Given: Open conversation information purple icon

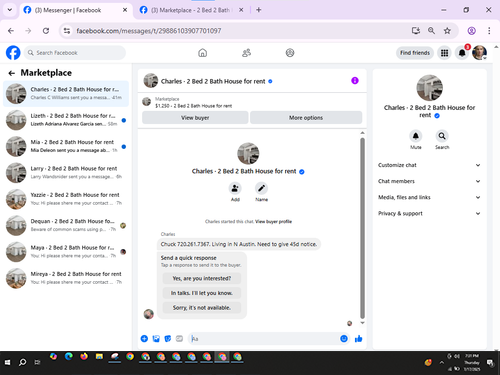Looking at the screenshot, I should click(355, 81).
